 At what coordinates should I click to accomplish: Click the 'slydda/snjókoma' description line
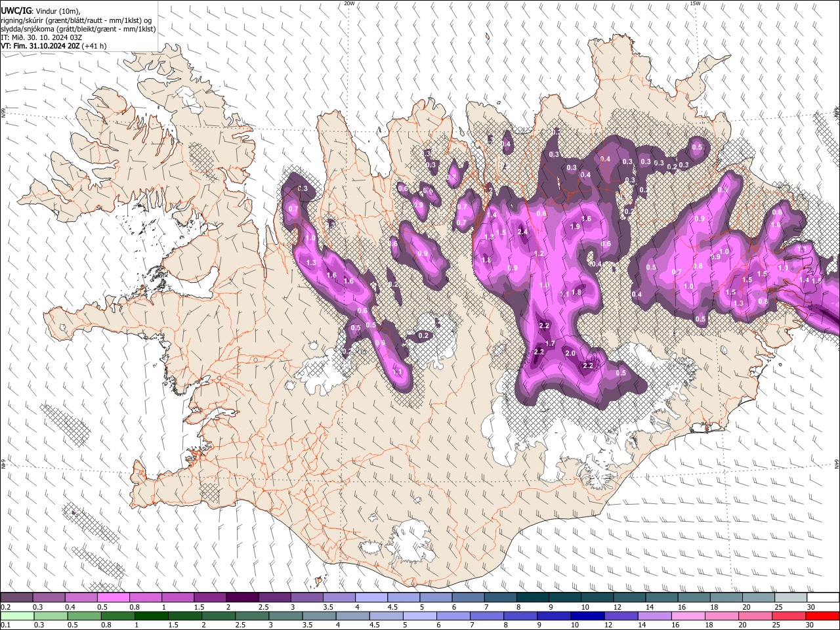click(78, 29)
